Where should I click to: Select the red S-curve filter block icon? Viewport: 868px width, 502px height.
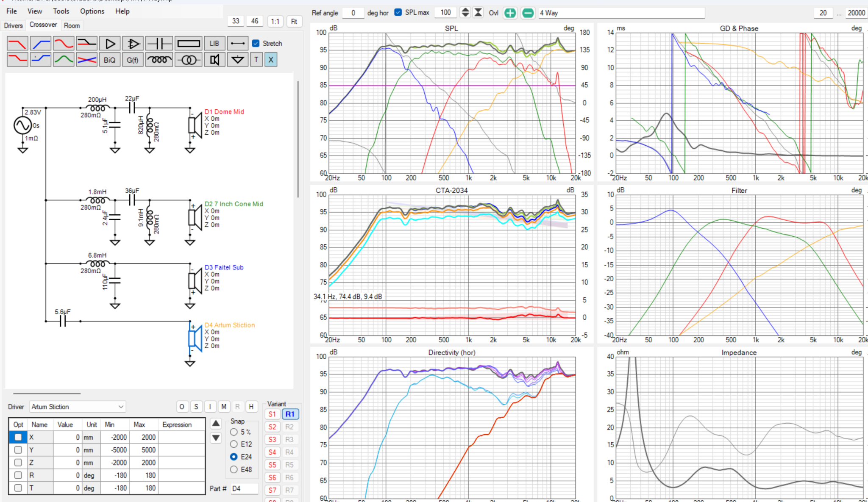coord(64,44)
